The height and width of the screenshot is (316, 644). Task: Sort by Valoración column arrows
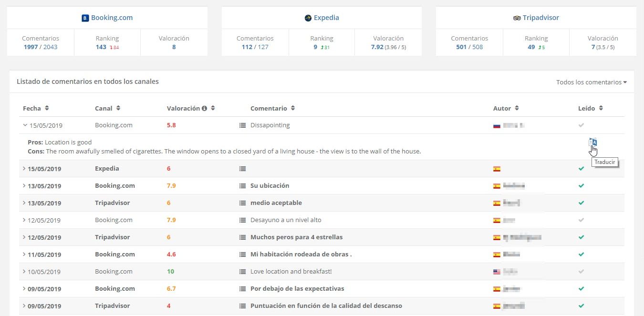[213, 108]
